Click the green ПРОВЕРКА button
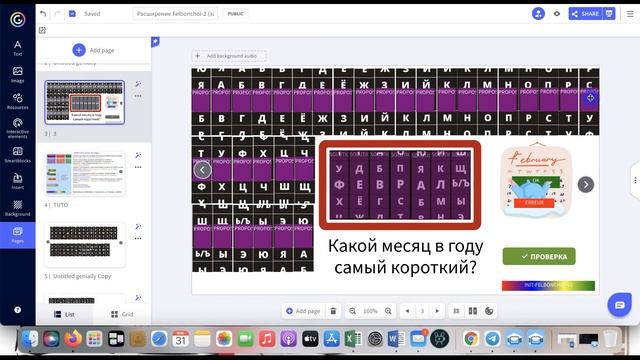Viewport: 640px width, 360px height. (539, 256)
